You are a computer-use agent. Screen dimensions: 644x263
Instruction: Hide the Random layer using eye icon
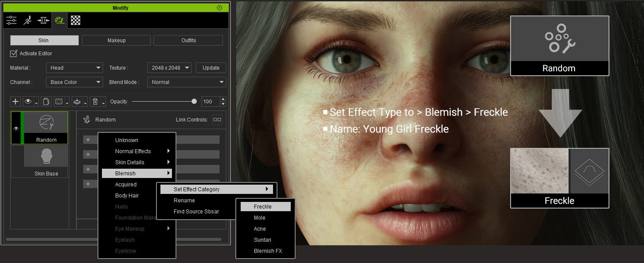tap(16, 128)
